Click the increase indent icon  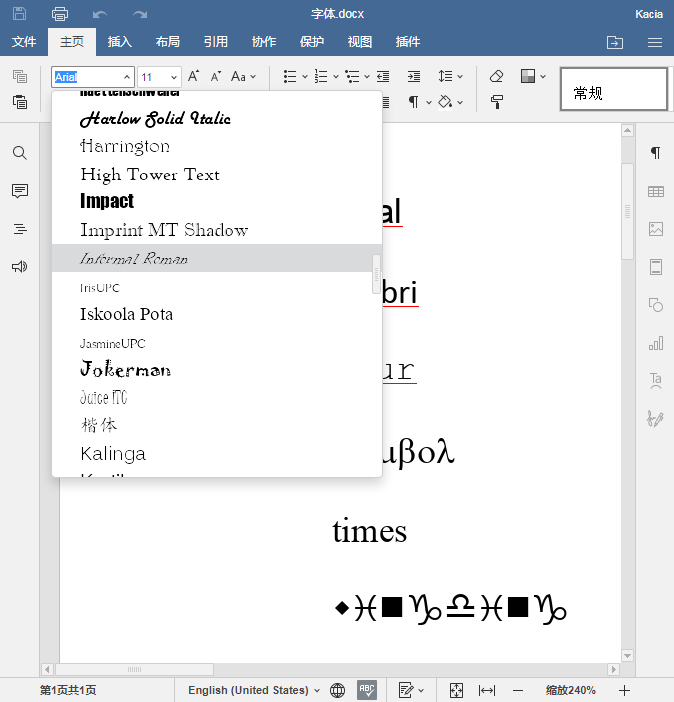click(414, 77)
